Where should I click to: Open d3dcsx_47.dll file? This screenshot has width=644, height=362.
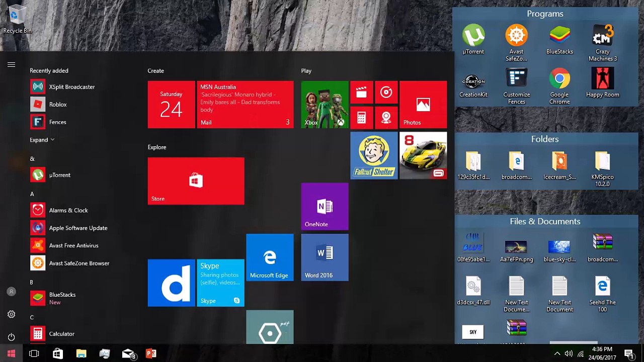(x=473, y=291)
